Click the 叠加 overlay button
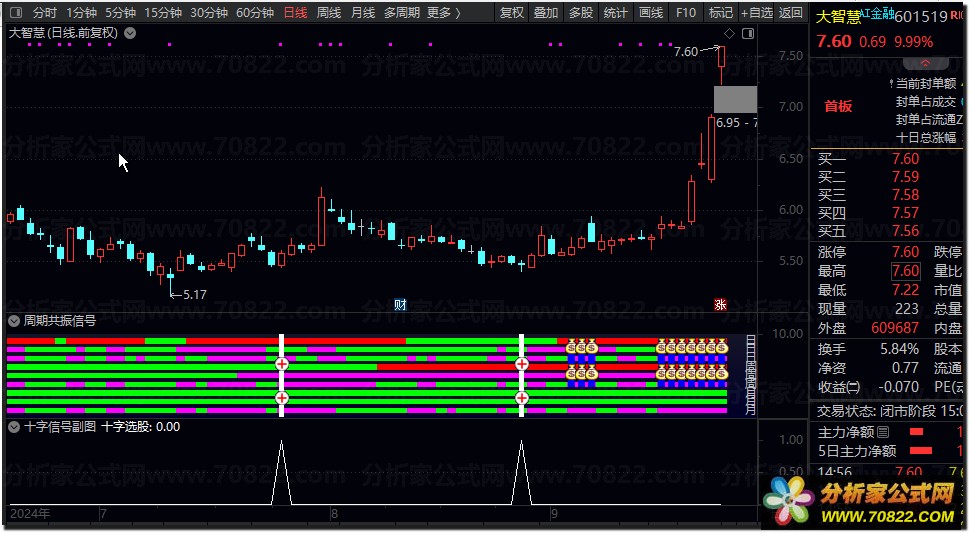The height and width of the screenshot is (533, 971). pos(546,12)
